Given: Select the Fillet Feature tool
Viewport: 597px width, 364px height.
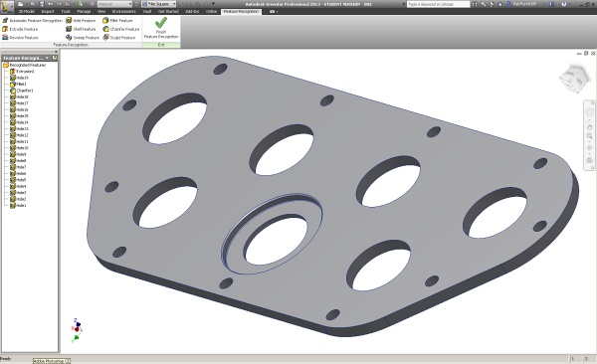Looking at the screenshot, I should 117,21.
